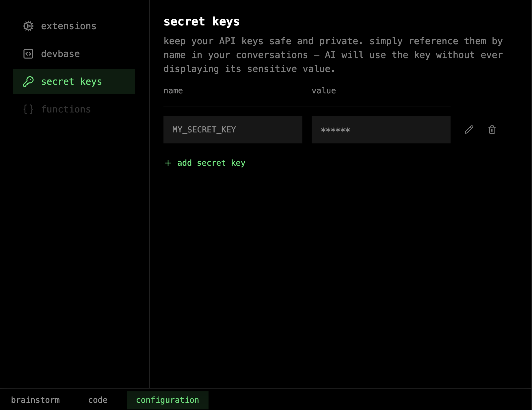Screen dimensions: 532x410
Task: Select the configuration tab
Action: pyautogui.click(x=168, y=400)
